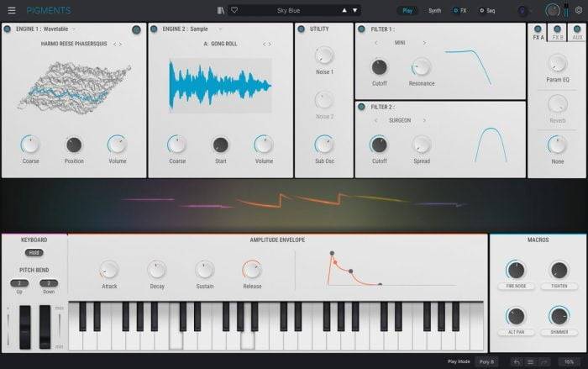The width and height of the screenshot is (588, 369).
Task: Select next preset with down arrow
Action: (354, 11)
